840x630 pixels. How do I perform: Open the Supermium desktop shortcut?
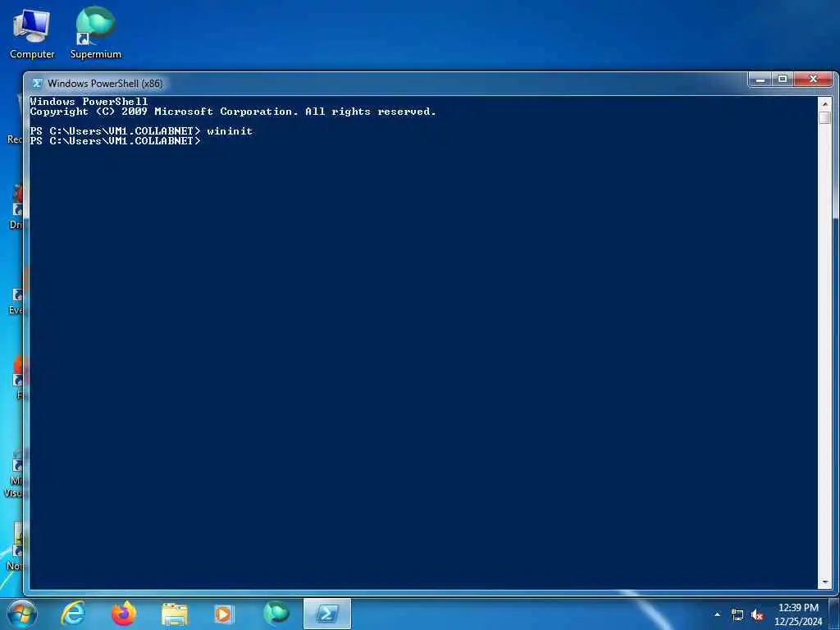[95, 33]
